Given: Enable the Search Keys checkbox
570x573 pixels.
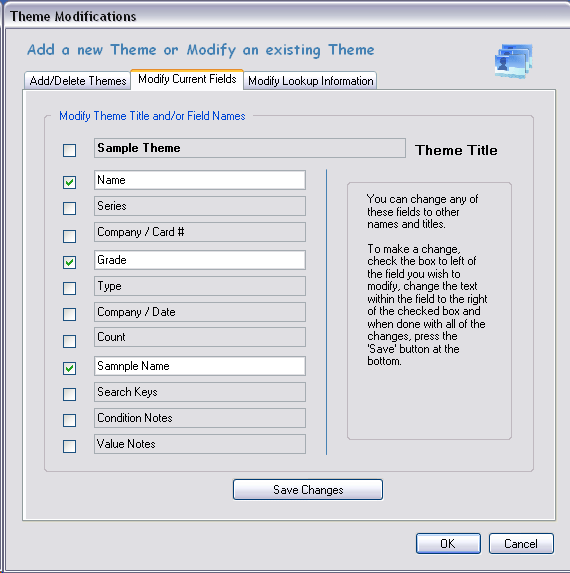Looking at the screenshot, I should pos(69,394).
